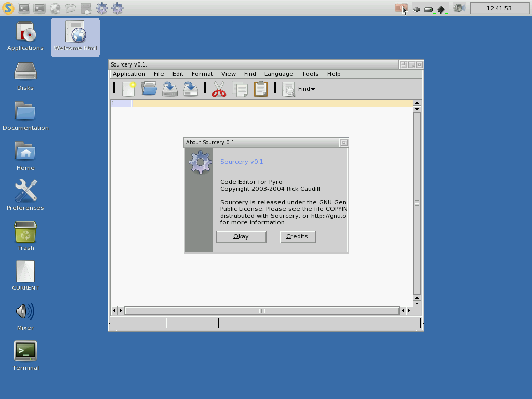Open the Format menu

click(202, 74)
